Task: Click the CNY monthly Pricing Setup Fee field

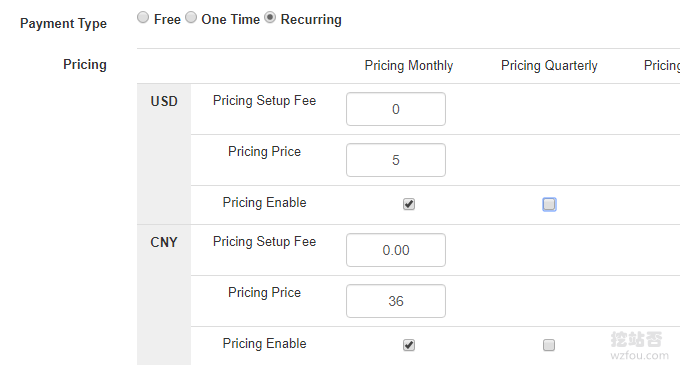Action: pos(396,250)
